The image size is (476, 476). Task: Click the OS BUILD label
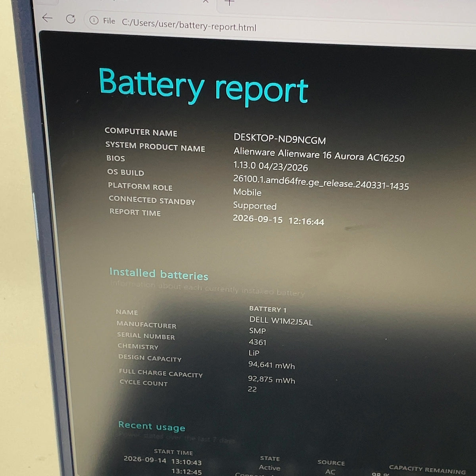125,172
